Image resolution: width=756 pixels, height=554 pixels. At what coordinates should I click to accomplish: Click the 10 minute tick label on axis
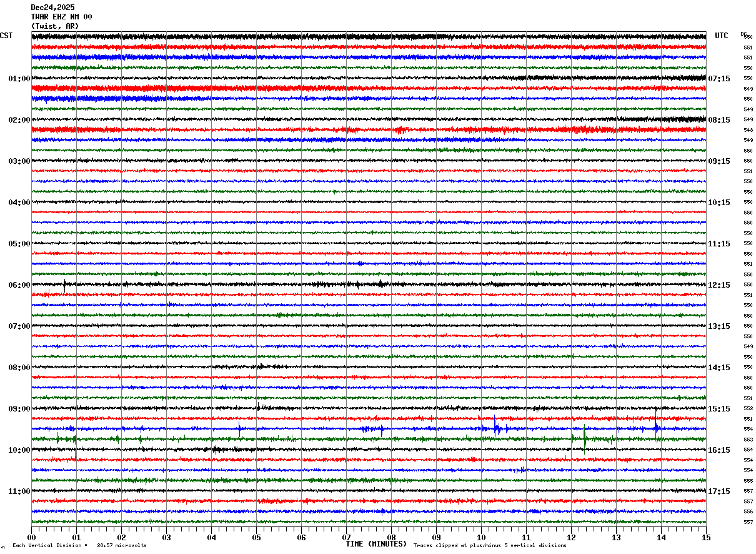tap(481, 537)
